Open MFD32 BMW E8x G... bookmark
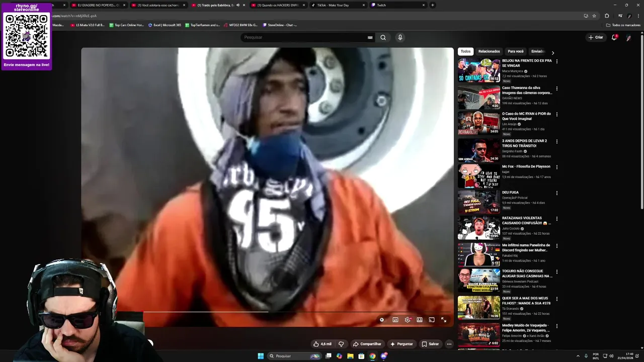The image size is (644, 362). pos(240,25)
